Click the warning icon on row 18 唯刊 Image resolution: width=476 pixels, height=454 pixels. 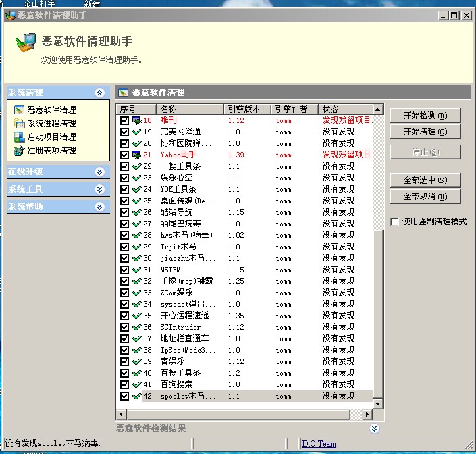[137, 120]
